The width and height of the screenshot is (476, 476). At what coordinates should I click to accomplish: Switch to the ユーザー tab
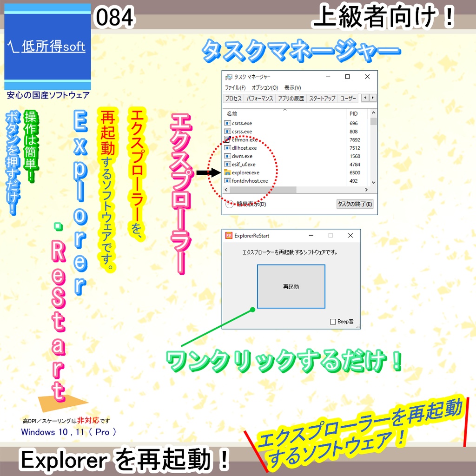pos(348,99)
